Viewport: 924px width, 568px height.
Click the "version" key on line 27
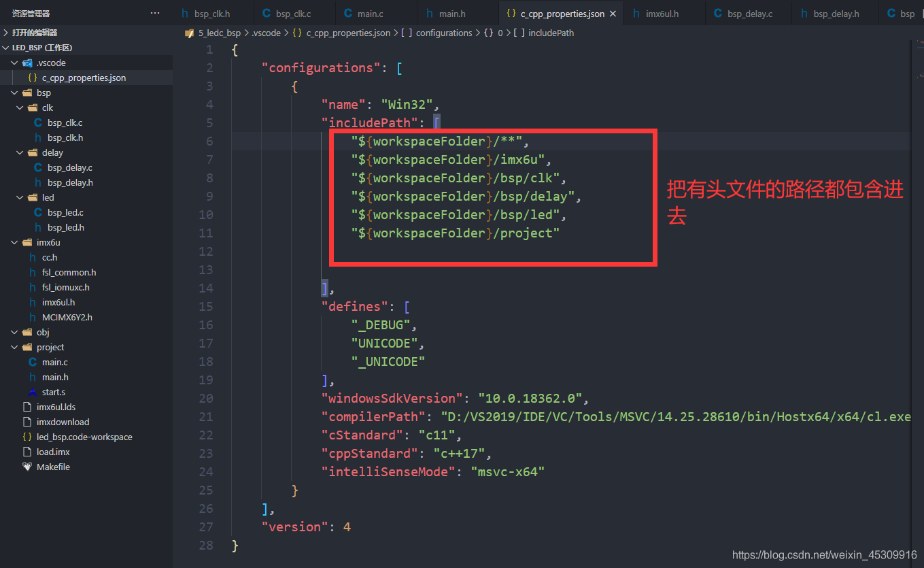tap(295, 527)
